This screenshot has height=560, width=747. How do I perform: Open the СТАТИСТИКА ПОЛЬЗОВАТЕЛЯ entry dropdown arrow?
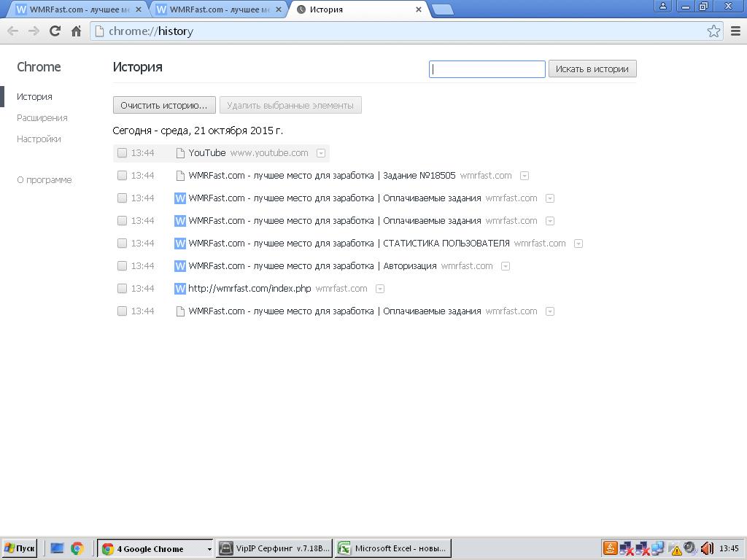click(578, 244)
